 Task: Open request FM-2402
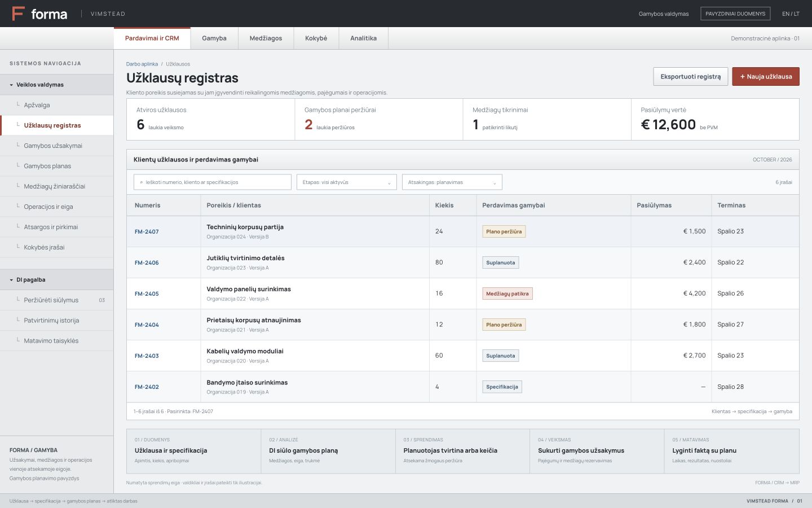click(x=147, y=387)
